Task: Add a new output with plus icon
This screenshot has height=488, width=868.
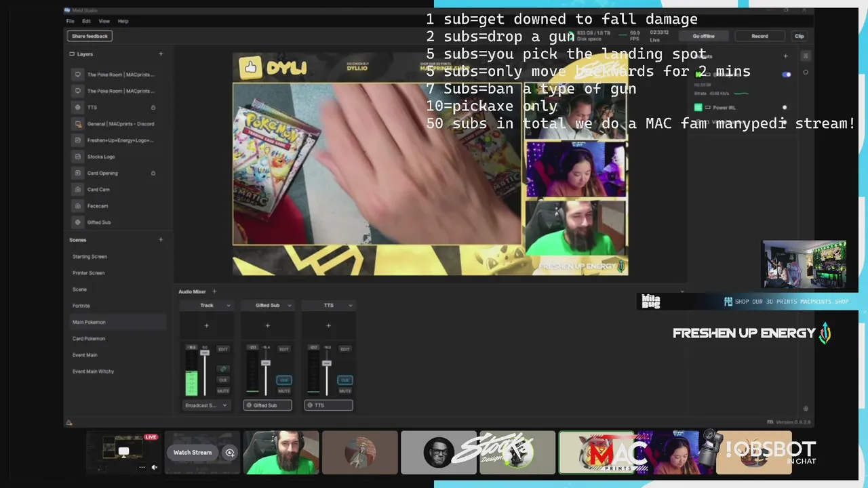Action: 786,56
